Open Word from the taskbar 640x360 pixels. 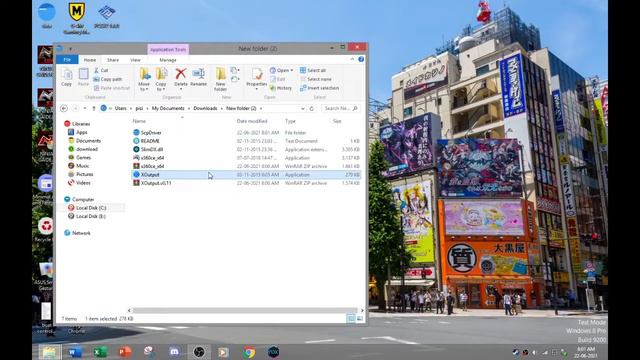point(75,352)
